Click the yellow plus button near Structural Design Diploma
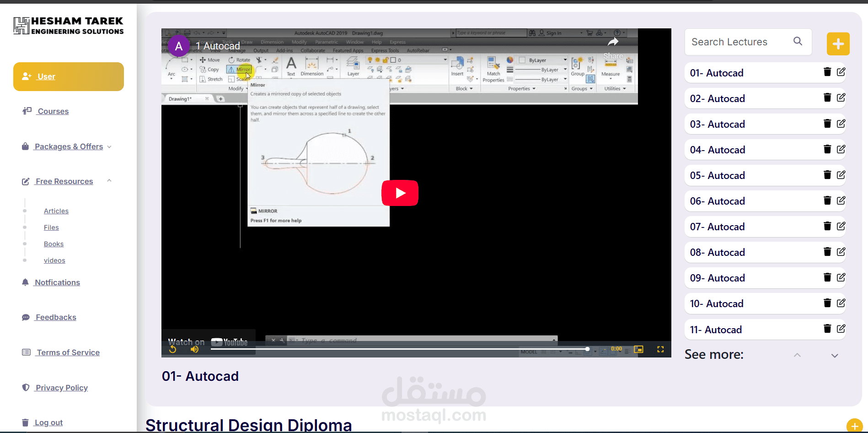Image resolution: width=868 pixels, height=433 pixels. click(x=854, y=426)
